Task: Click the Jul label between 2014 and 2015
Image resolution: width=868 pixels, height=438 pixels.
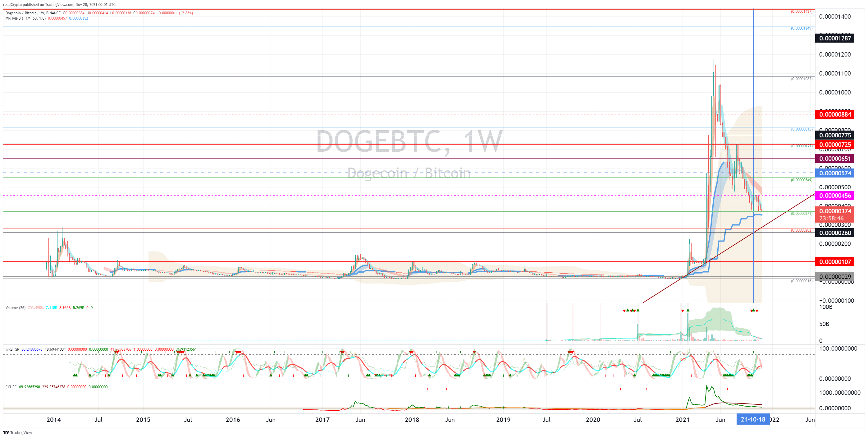Action: tap(98, 420)
